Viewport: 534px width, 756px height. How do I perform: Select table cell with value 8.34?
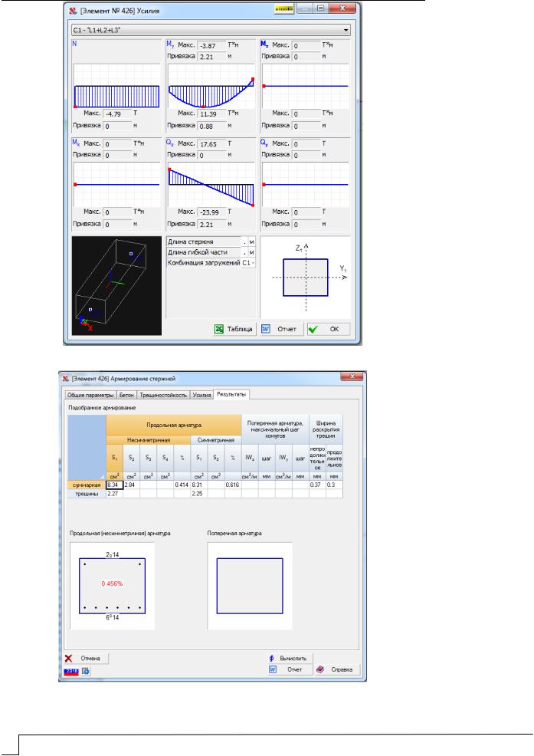click(114, 485)
